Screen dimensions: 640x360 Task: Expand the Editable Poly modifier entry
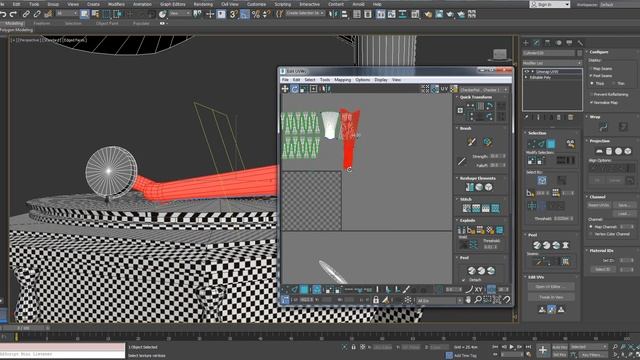[527, 77]
